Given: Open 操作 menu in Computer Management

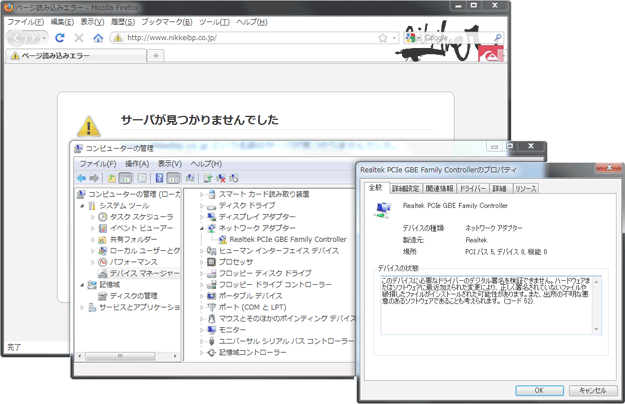Looking at the screenshot, I should coord(137,164).
